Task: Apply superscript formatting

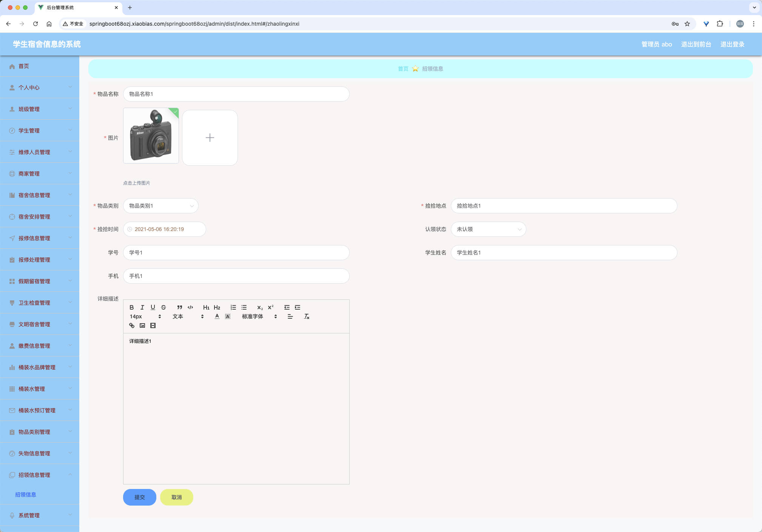Action: [270, 307]
